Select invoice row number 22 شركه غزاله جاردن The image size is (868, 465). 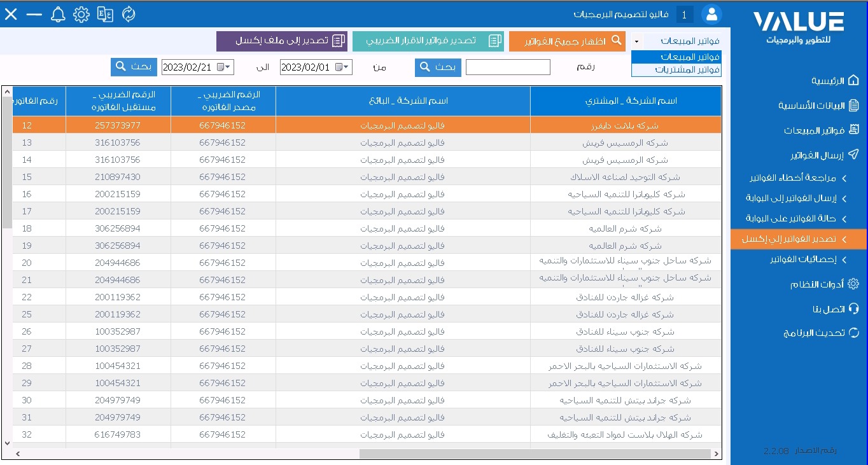click(x=367, y=297)
